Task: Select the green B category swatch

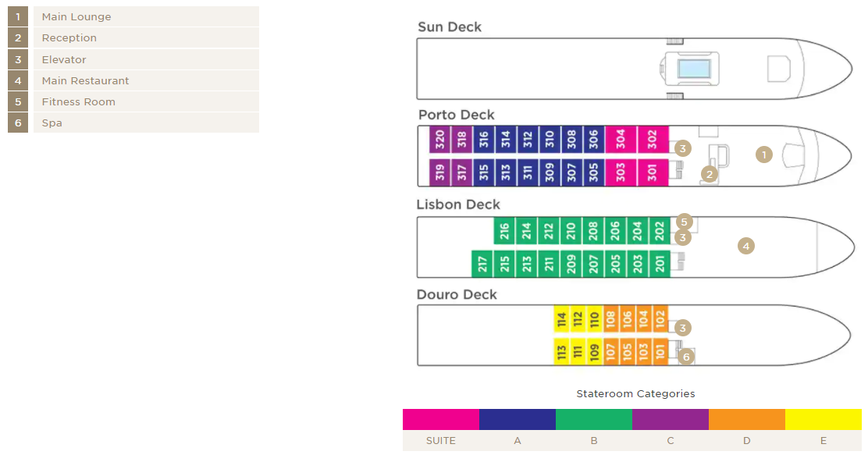Action: tap(594, 419)
